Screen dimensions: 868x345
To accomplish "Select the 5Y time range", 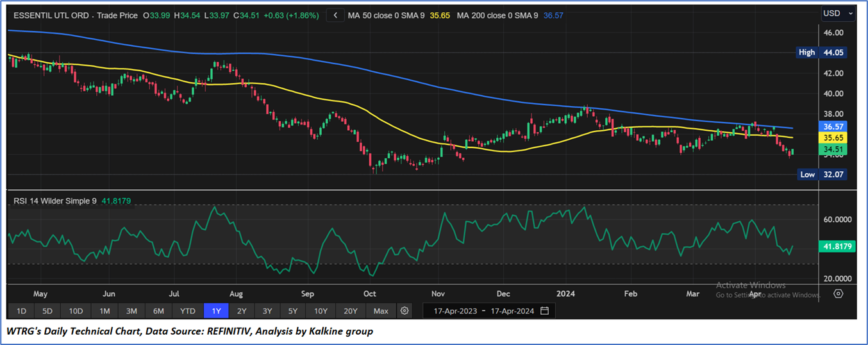I will (x=292, y=311).
